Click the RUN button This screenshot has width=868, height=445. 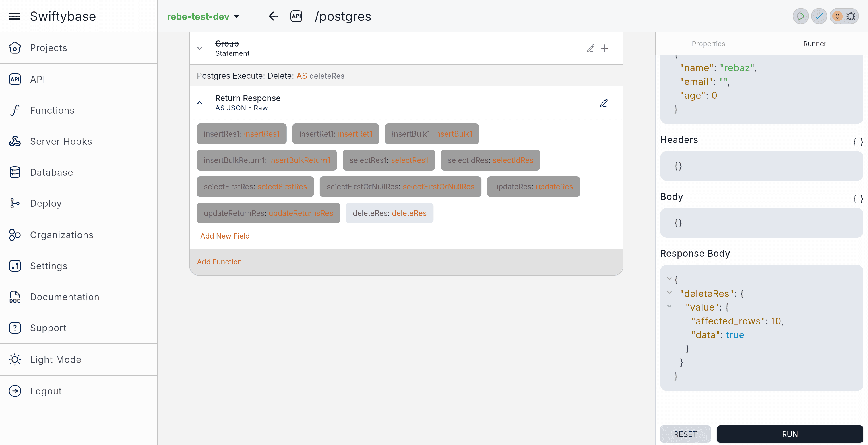coord(790,434)
